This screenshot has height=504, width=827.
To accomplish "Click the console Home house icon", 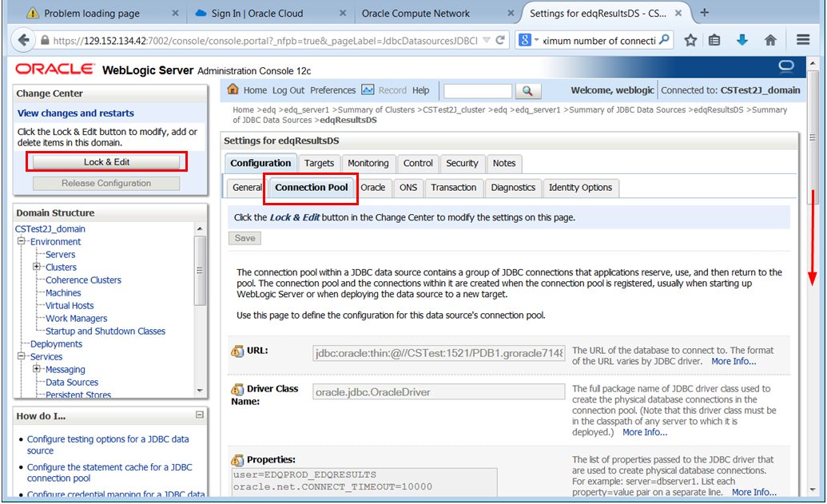I will tap(233, 89).
